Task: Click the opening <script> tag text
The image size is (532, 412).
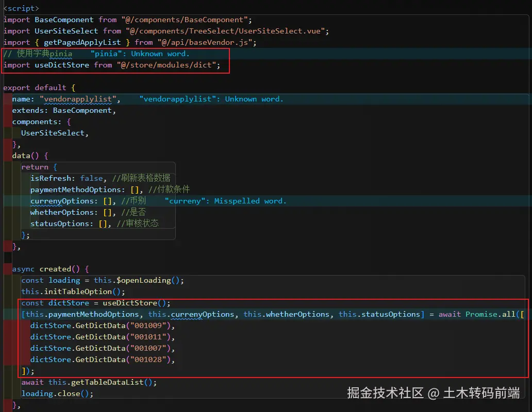Action: pos(21,8)
